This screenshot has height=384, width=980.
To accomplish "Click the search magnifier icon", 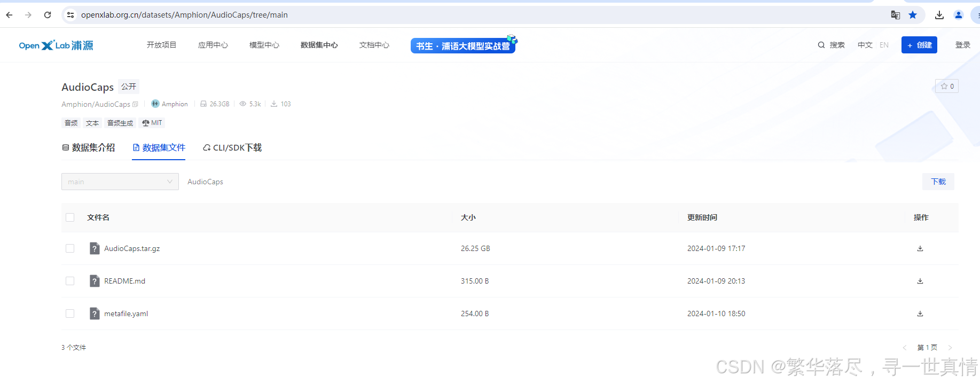I will point(821,45).
